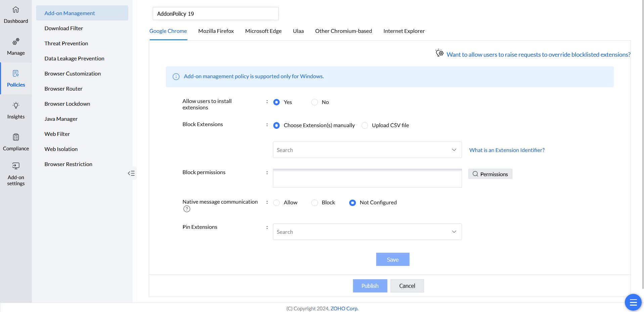Image resolution: width=644 pixels, height=312 pixels.
Task: Expand the Block Extensions search dropdown
Action: click(454, 150)
